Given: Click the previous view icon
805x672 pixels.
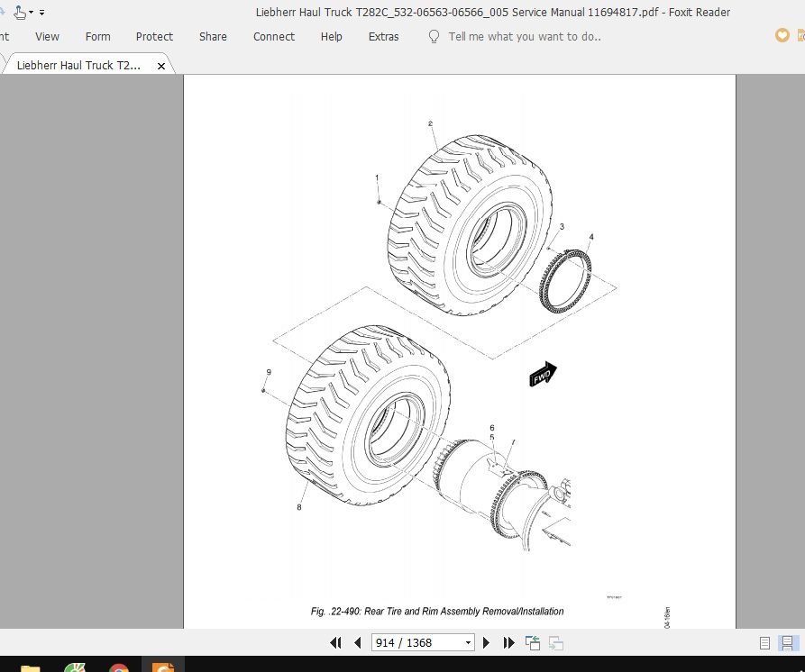Looking at the screenshot, I should point(533,643).
